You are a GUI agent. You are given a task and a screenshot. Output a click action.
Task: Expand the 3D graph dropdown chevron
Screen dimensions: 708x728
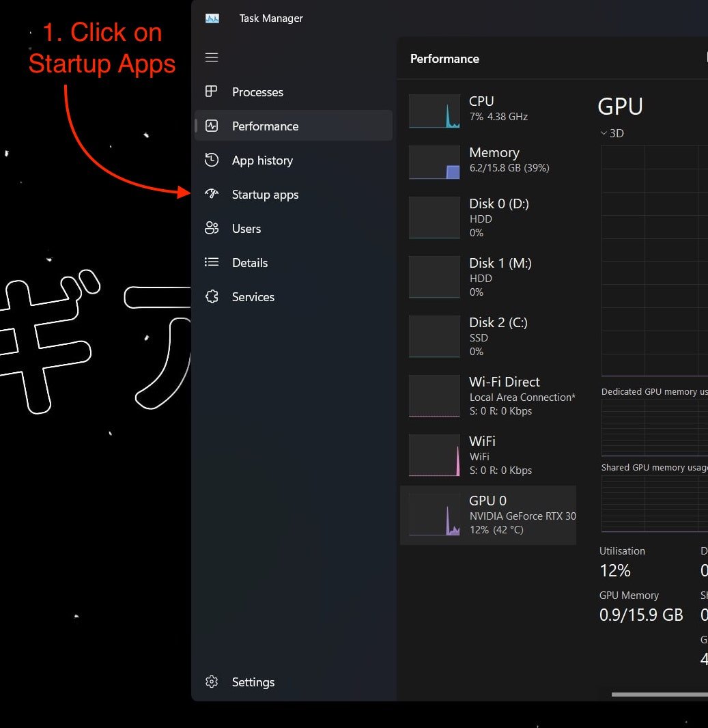pyautogui.click(x=604, y=133)
